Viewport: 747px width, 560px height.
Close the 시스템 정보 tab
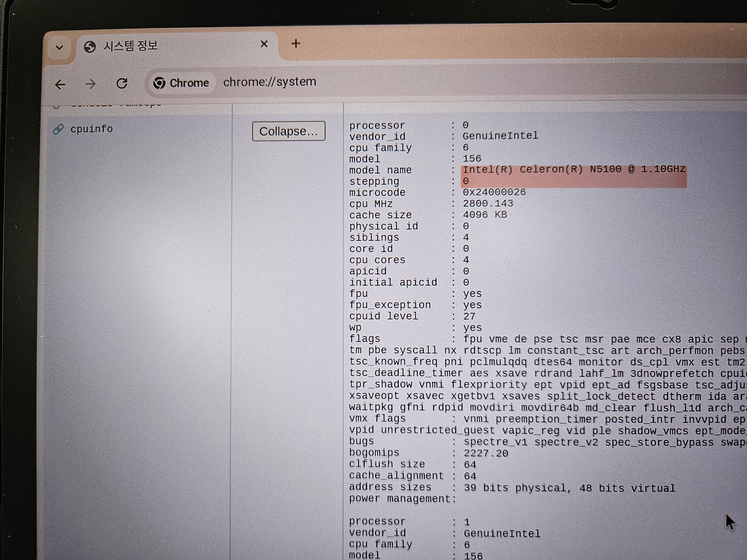point(264,44)
